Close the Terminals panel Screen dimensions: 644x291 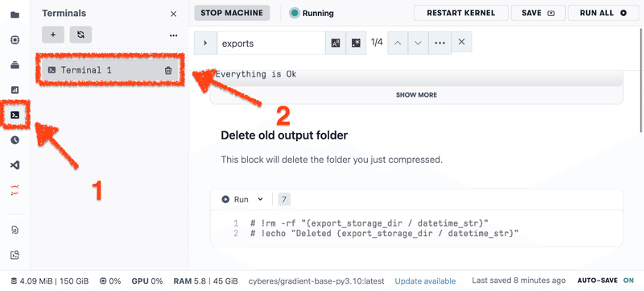point(173,14)
